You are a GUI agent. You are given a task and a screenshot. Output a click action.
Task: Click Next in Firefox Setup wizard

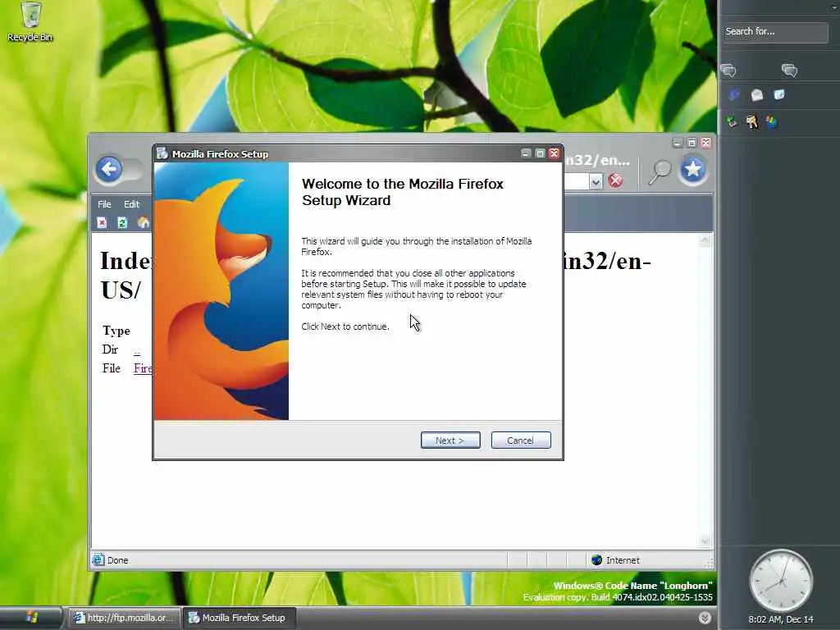(x=450, y=441)
